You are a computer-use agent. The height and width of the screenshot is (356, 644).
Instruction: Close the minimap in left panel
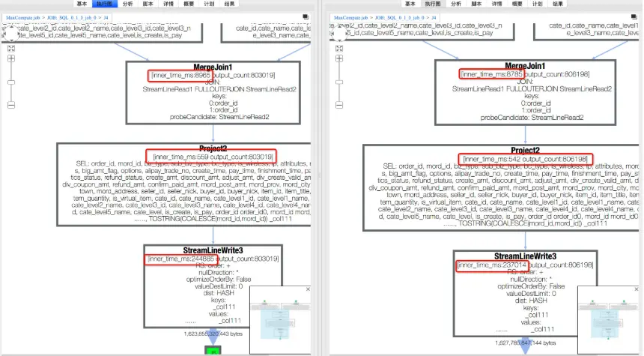[308, 289]
